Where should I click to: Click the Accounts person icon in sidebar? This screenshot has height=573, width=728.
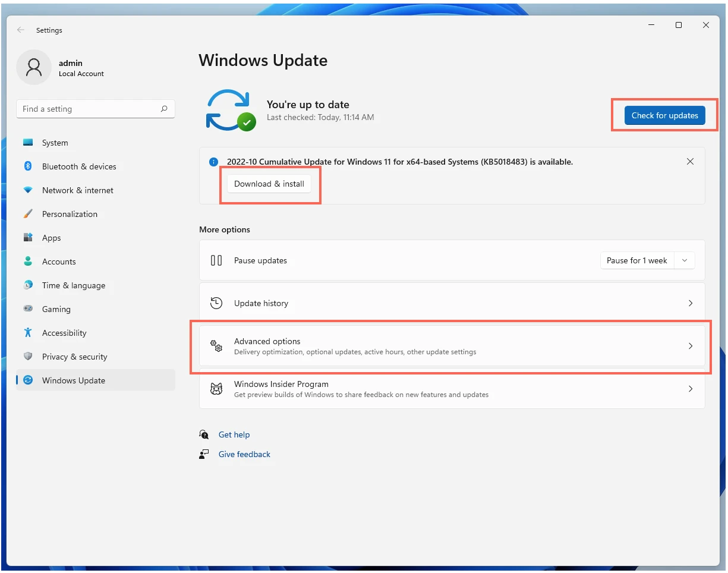(28, 262)
